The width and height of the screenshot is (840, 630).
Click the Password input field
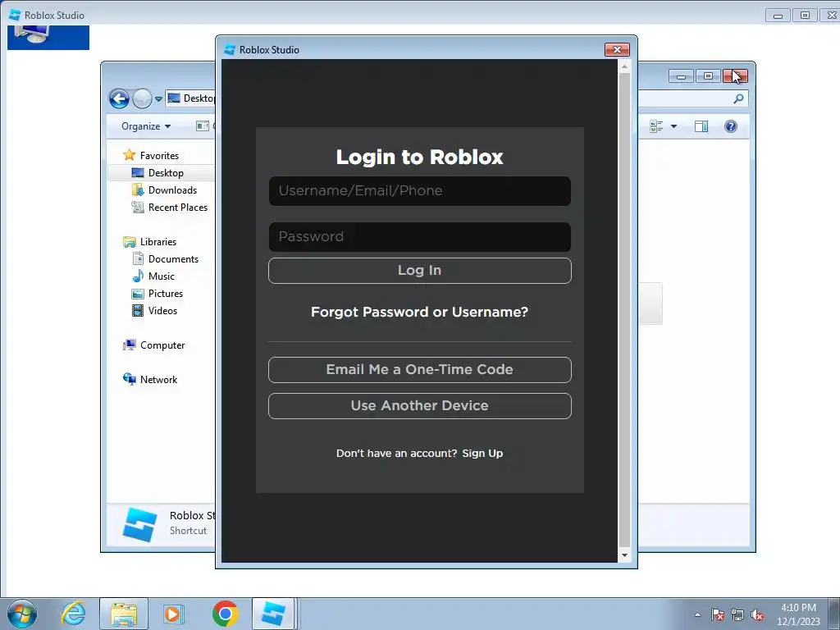[x=419, y=237]
